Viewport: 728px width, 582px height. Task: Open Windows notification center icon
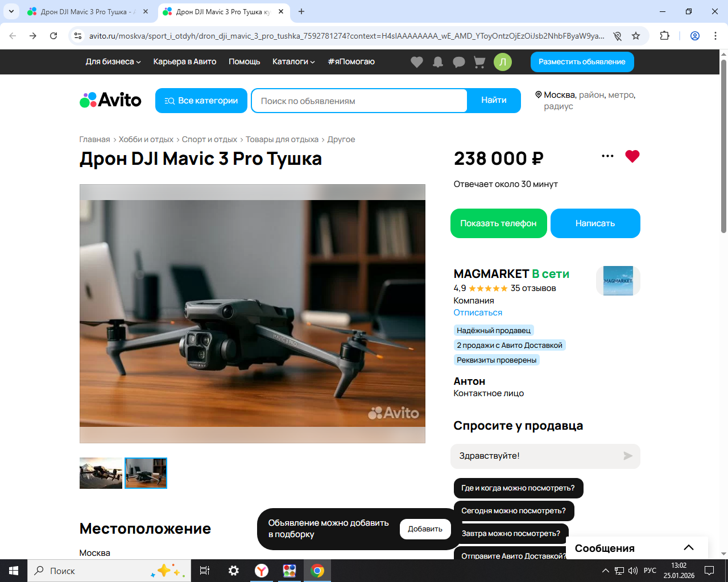pyautogui.click(x=709, y=571)
